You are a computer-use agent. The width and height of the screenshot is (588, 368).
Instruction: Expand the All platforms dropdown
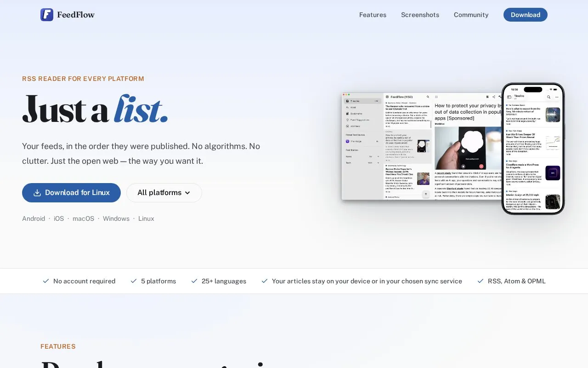click(x=164, y=193)
